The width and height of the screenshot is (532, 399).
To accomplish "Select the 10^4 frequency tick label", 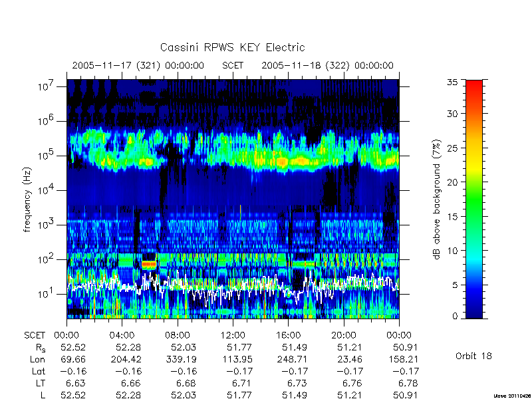I will pyautogui.click(x=45, y=190).
